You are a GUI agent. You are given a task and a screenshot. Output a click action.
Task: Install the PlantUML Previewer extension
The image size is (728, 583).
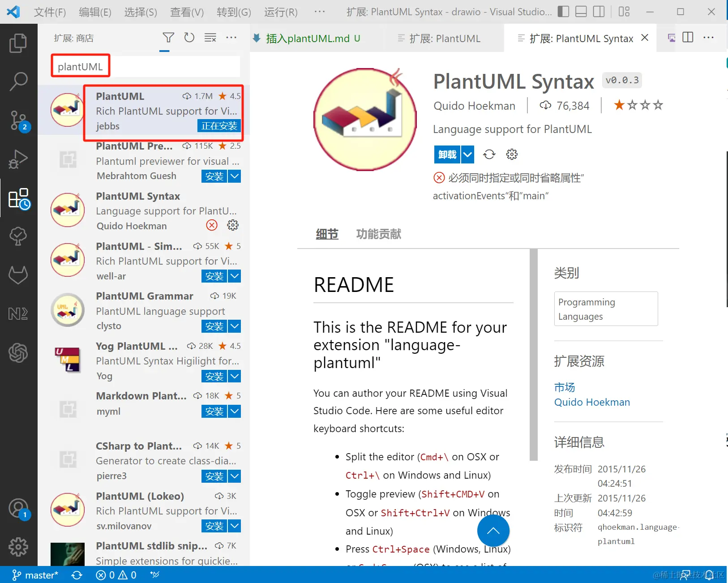pos(214,176)
